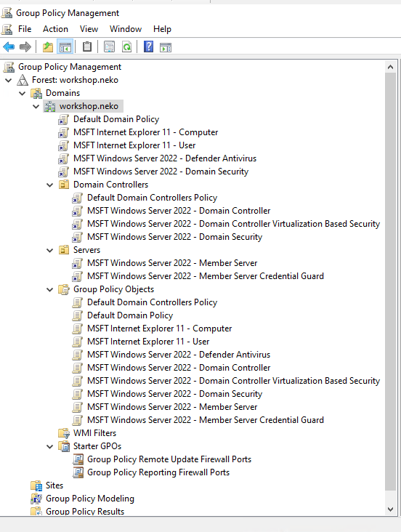Click the Group Policy Results icon
Viewport: 401px width, 532px height.
tap(36, 511)
